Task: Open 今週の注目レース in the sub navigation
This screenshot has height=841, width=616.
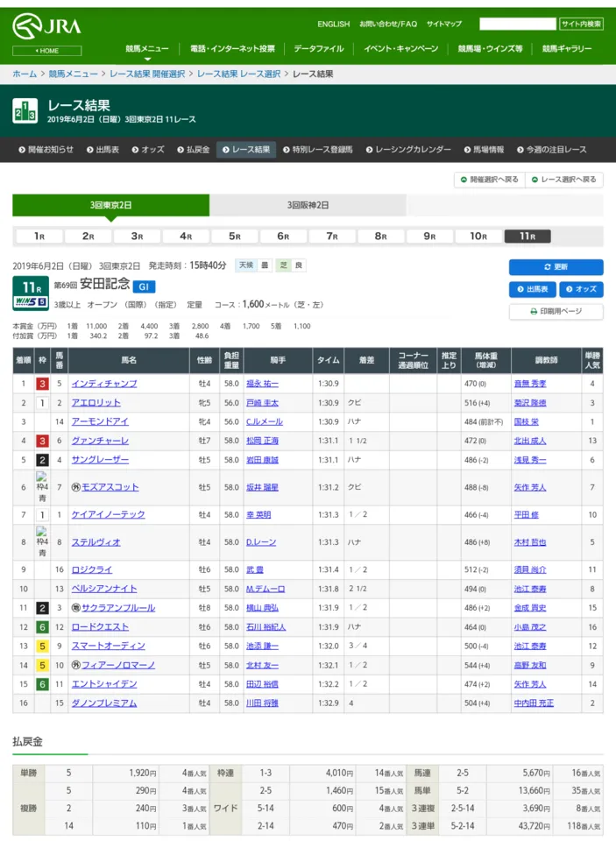Action: point(552,150)
